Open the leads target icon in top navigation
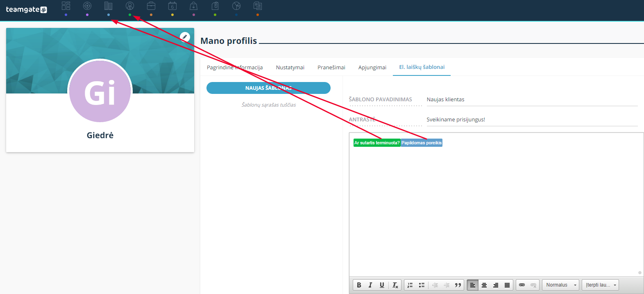The height and width of the screenshot is (294, 644). (87, 6)
